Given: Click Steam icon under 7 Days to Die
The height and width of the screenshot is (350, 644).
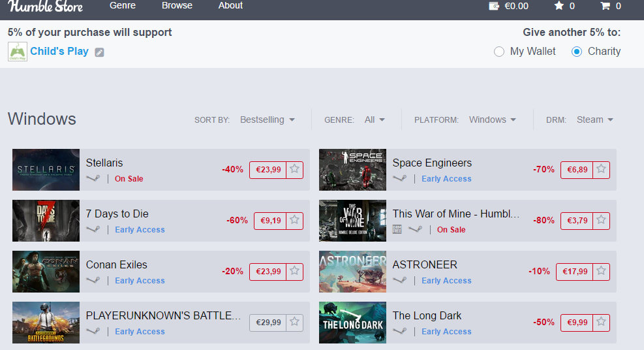Looking at the screenshot, I should click(93, 229).
